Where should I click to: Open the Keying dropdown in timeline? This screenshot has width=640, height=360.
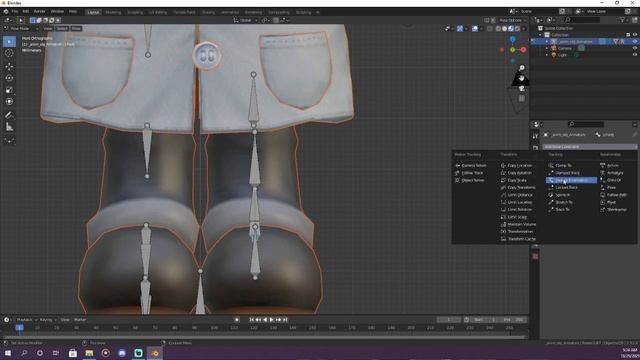coord(48,320)
